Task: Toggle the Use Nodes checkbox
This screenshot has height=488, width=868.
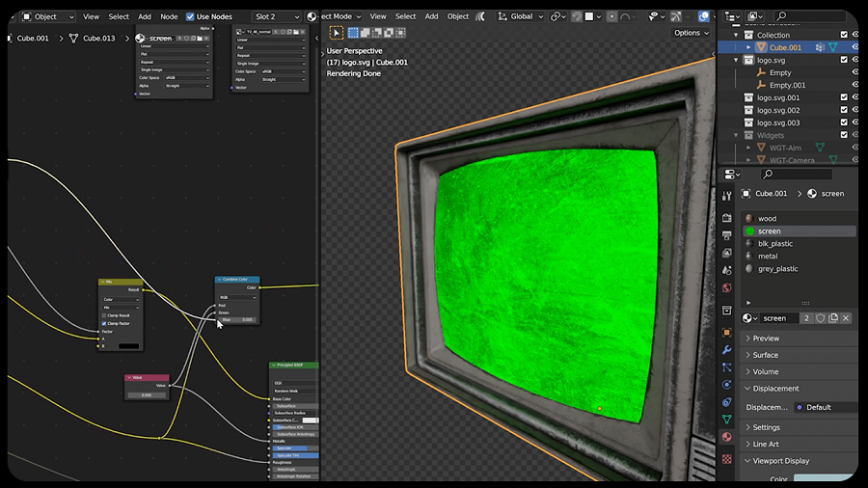Action: click(190, 16)
